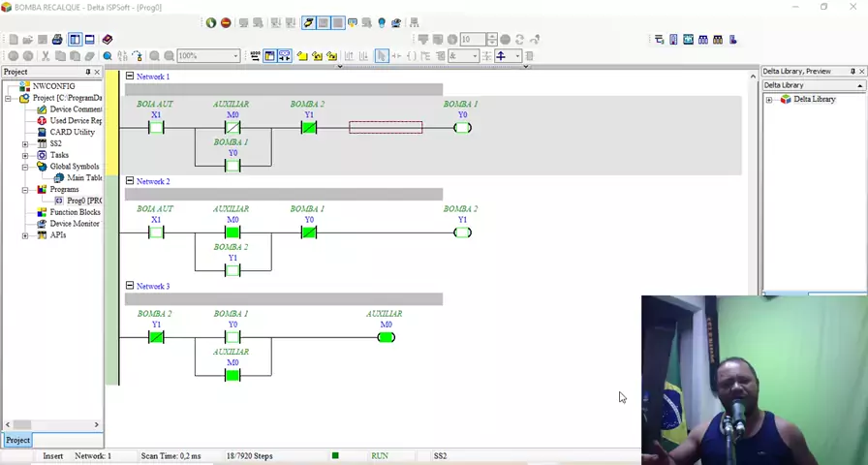Open the help book icon
868x465 pixels.
[x=108, y=40]
